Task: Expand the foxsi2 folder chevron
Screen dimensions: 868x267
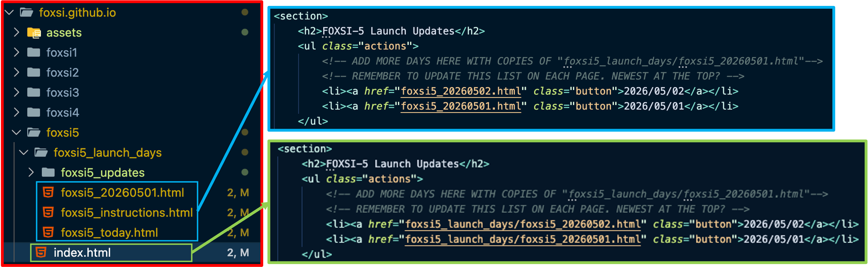Action: [x=16, y=72]
